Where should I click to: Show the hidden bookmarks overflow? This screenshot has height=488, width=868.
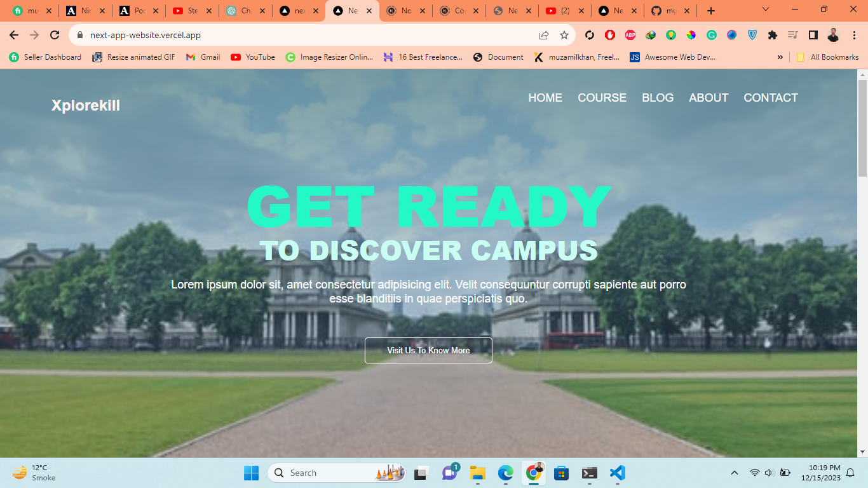[x=780, y=57]
